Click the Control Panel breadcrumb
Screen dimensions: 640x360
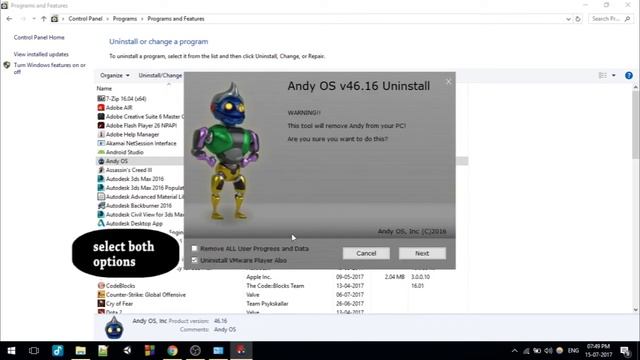pos(85,19)
